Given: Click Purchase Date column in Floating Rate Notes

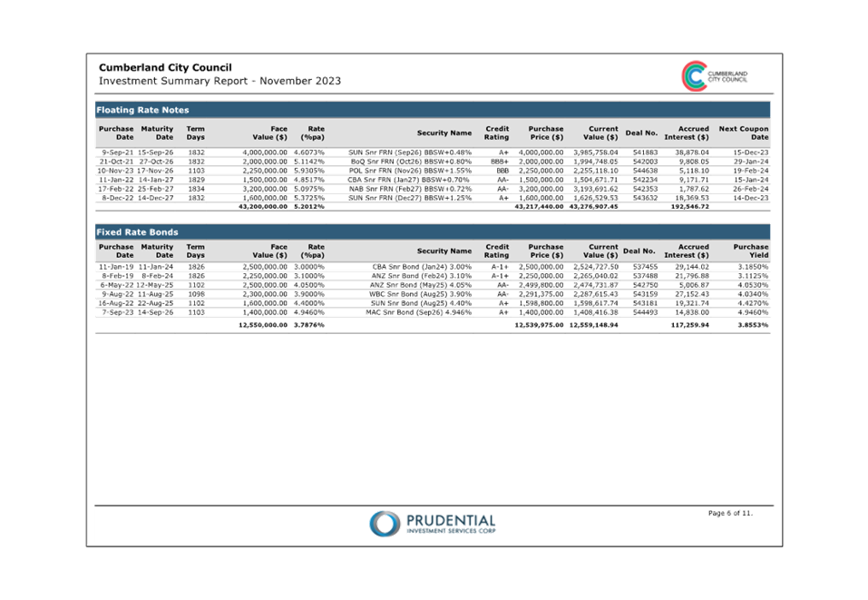Looking at the screenshot, I should (116, 133).
